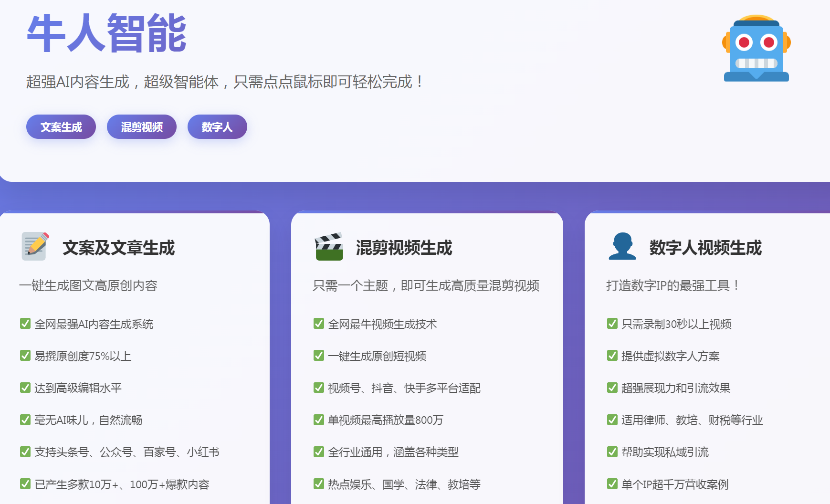Click the 已产生多款10万+、100万+爆款内容 item

(122, 484)
